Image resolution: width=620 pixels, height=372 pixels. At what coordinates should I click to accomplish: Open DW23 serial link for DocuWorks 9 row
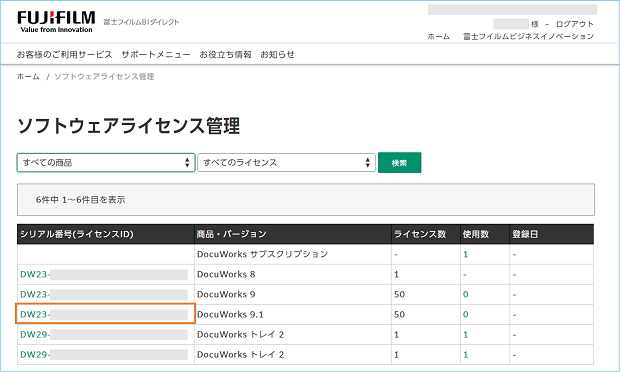(104, 295)
